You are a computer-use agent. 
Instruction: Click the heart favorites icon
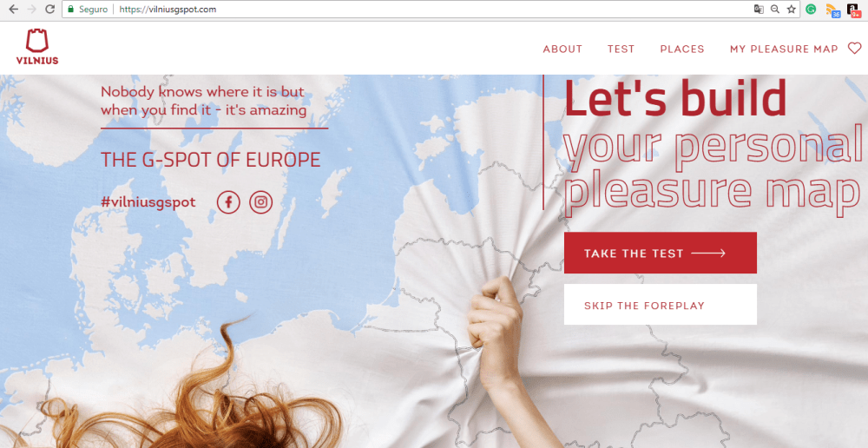[855, 49]
